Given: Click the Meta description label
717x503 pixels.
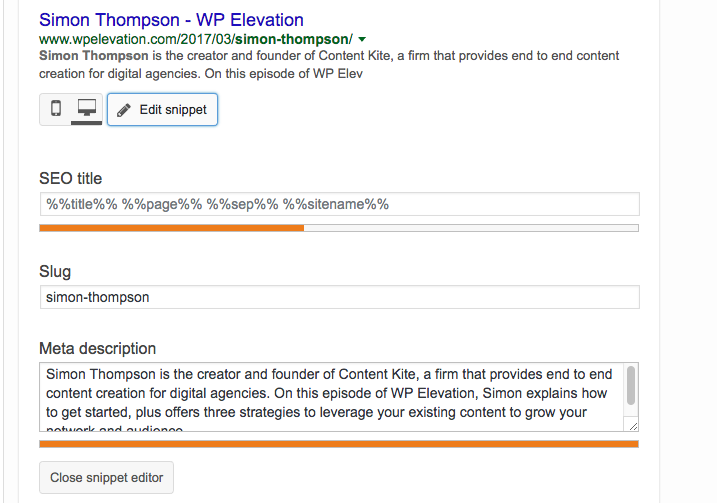Looking at the screenshot, I should (x=97, y=348).
